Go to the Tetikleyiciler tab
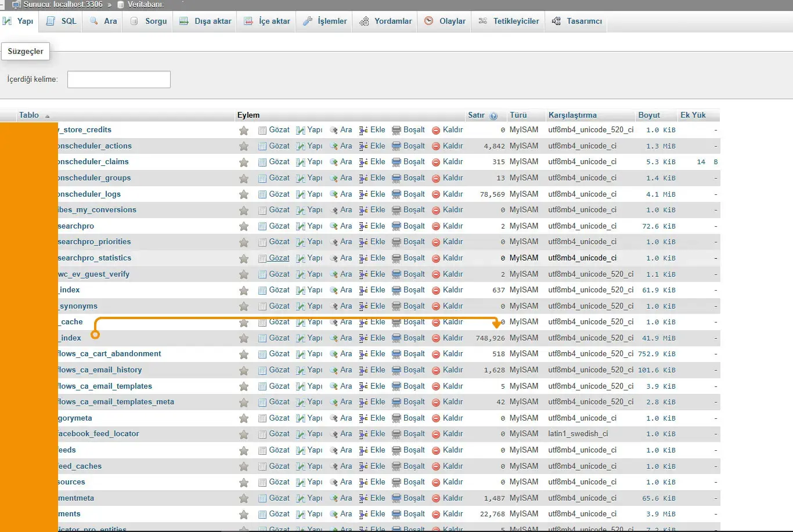Screen dimensions: 793x532 [x=509, y=21]
